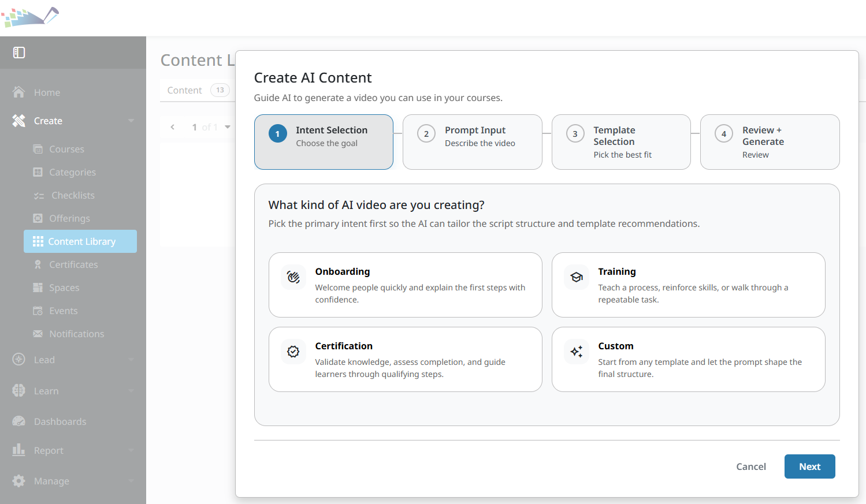Go to Intent Selection step
Screen dimensions: 866x504
[x=324, y=142]
